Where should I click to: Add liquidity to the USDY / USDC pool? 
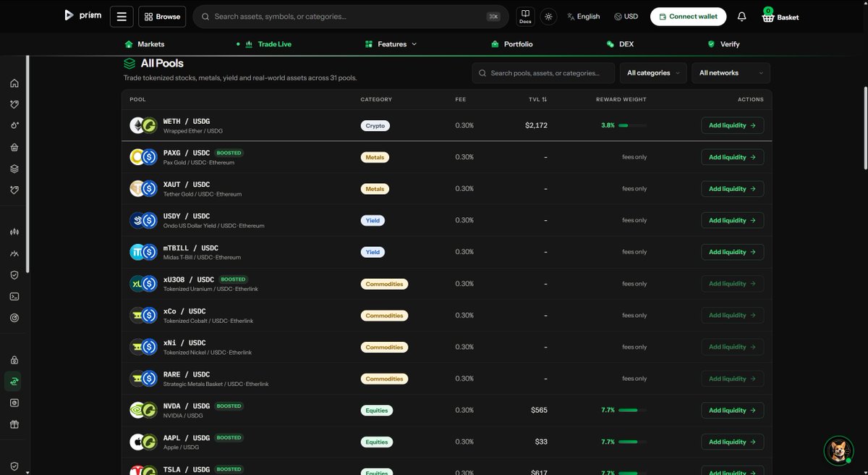tap(732, 220)
